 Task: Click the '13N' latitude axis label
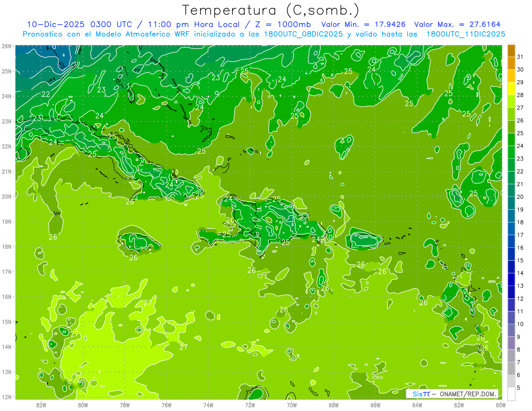[6, 372]
